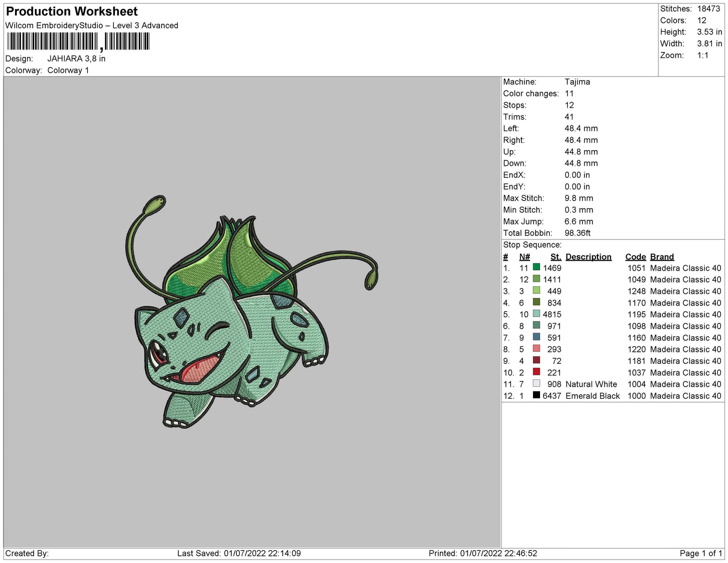The height and width of the screenshot is (563, 728).
Task: Click the 'St.' column header
Action: tap(556, 257)
